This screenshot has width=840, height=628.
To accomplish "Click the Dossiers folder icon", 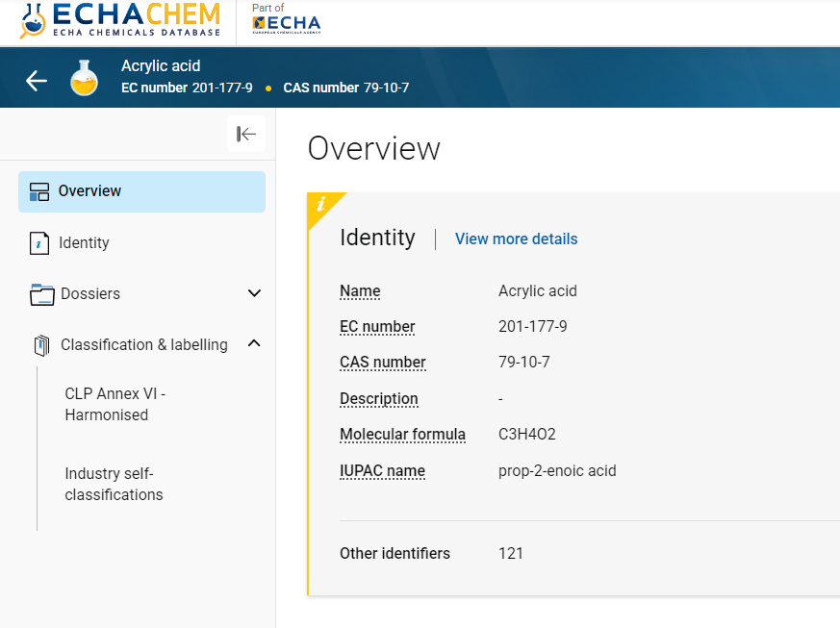I will pyautogui.click(x=40, y=293).
